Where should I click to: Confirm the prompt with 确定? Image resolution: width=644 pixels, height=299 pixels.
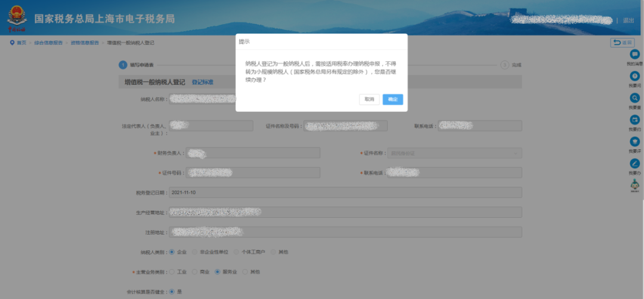(392, 99)
